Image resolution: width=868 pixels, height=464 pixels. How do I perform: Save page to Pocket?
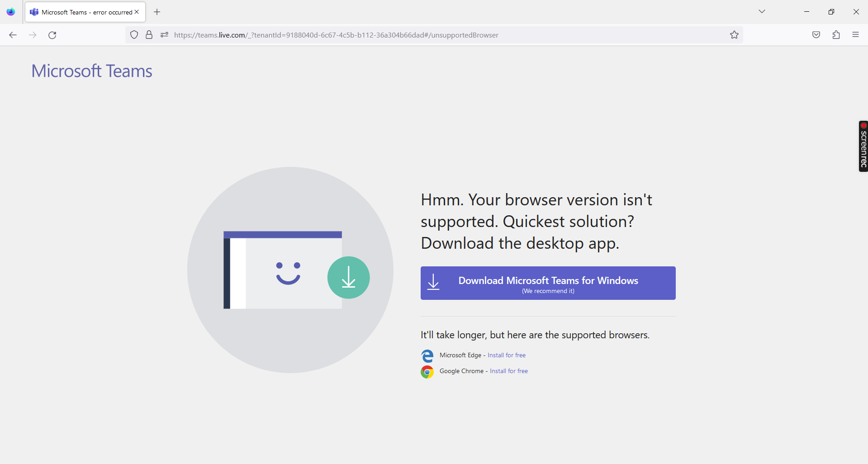click(x=816, y=35)
